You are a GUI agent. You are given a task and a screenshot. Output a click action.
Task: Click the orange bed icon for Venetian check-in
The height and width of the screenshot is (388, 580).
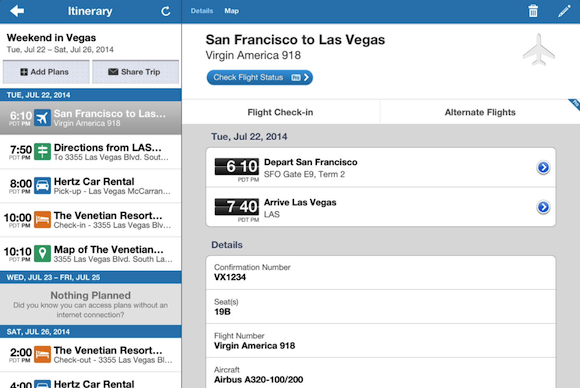click(x=43, y=220)
